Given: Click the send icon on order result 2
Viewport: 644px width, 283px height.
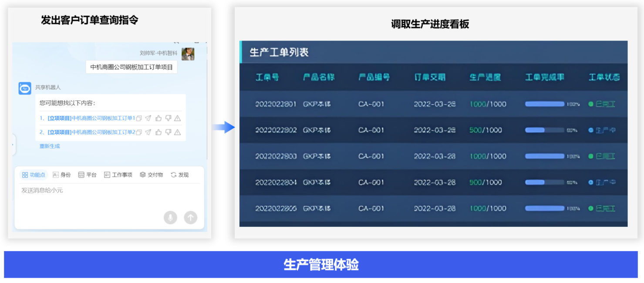Looking at the screenshot, I should coord(148,132).
